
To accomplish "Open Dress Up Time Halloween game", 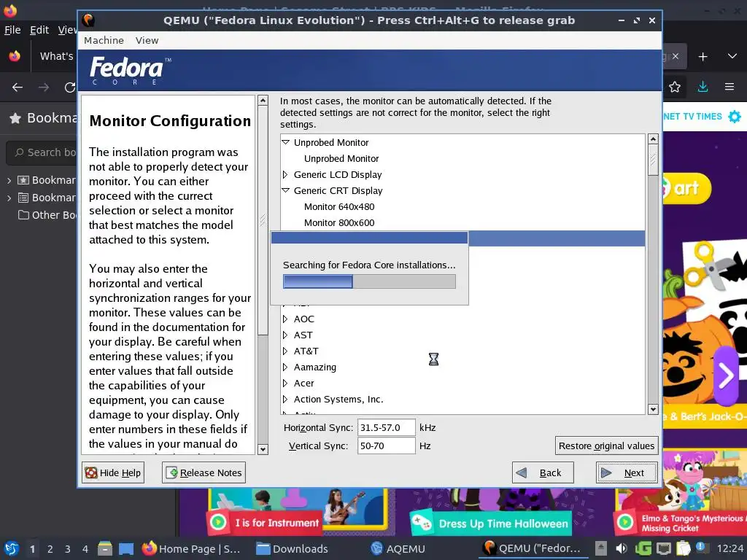I will tap(503, 524).
